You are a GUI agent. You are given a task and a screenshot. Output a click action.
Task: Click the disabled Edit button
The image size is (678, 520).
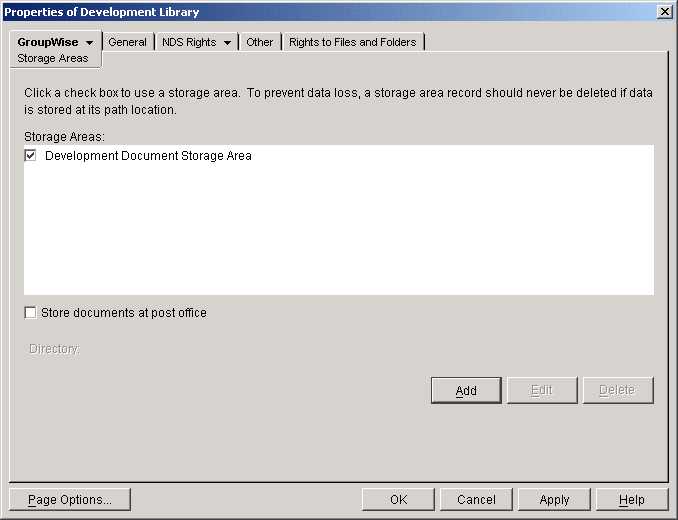click(542, 390)
